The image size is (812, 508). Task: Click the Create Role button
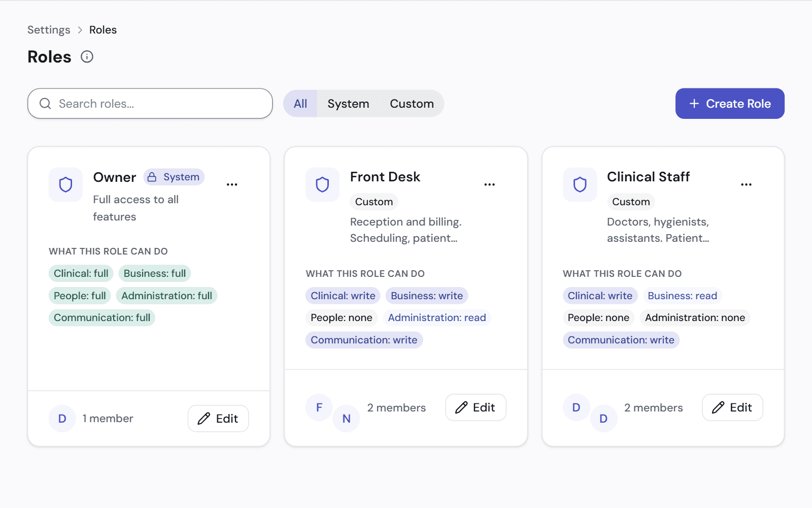coord(730,104)
